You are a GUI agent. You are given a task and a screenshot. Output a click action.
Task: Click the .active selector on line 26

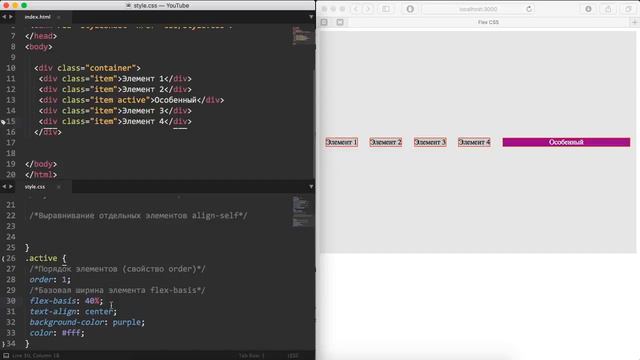(41, 258)
